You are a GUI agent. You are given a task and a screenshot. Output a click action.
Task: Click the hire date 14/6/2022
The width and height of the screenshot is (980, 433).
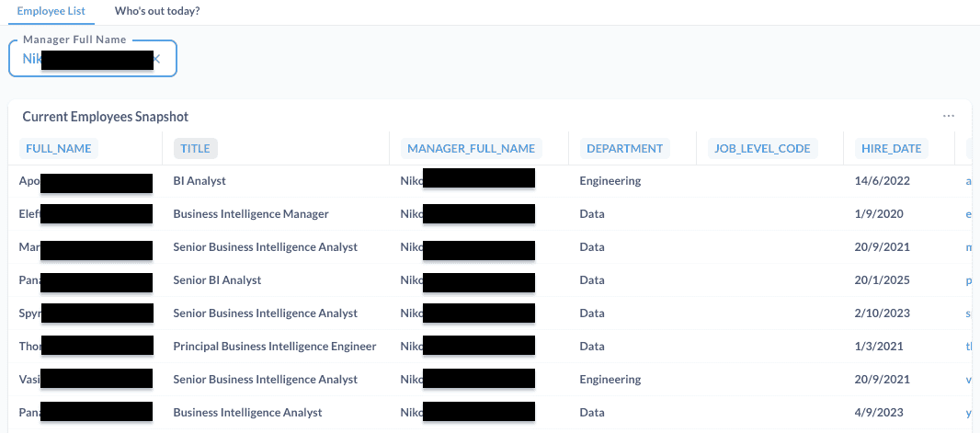882,181
